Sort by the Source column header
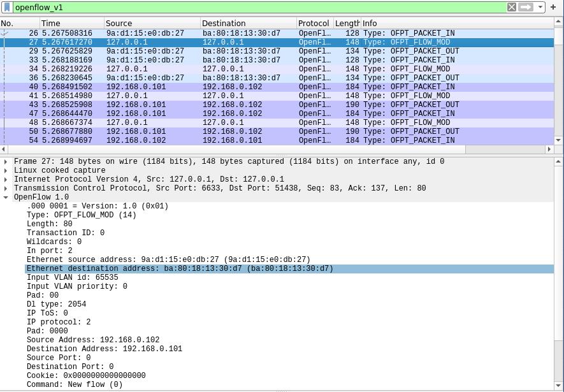Screen dimensions: 564x392 [152, 24]
